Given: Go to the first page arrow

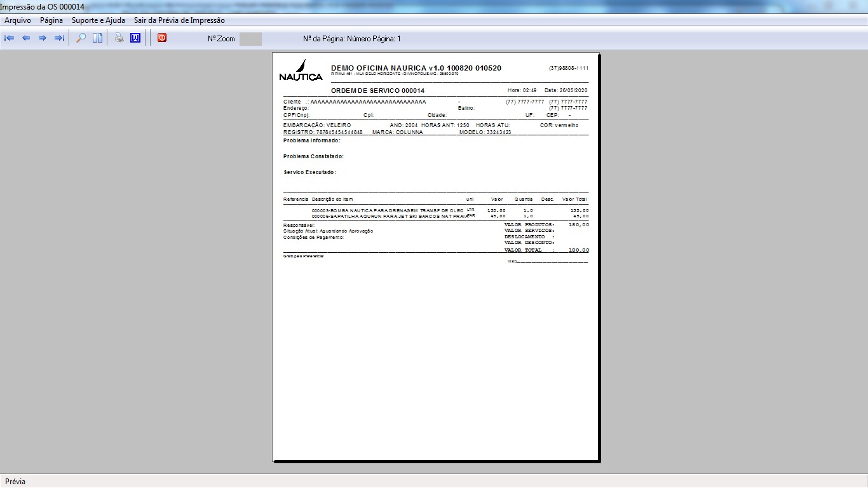Looking at the screenshot, I should [10, 38].
